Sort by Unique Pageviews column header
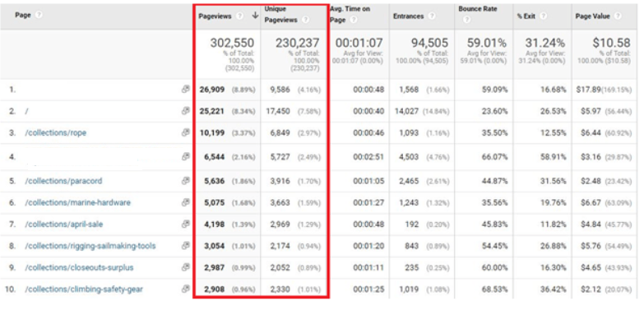 point(281,14)
